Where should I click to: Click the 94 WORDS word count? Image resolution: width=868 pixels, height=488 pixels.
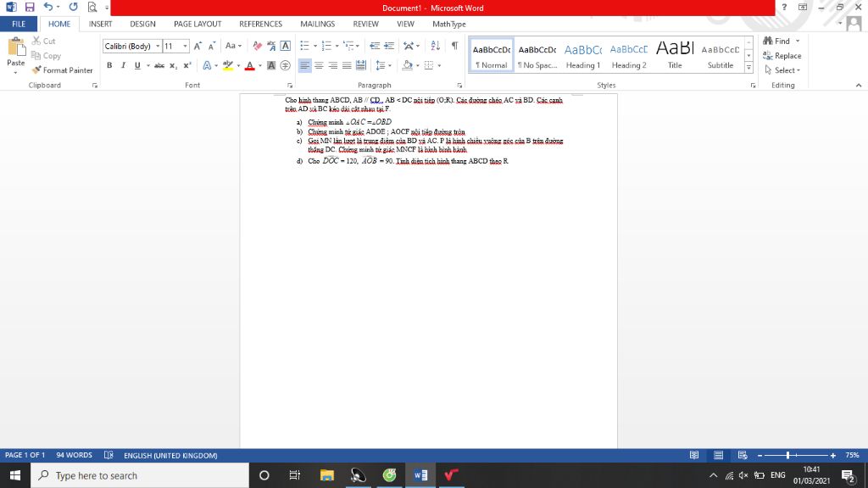75,455
